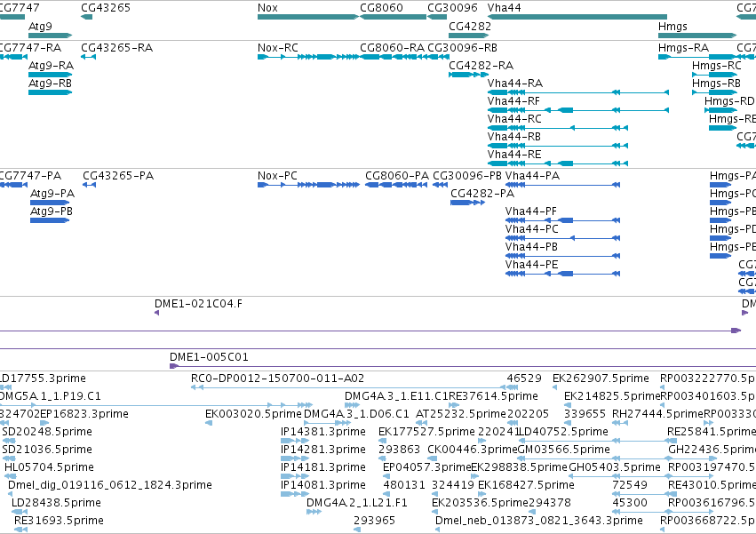Click the Vha44-PA protein label
Viewport: 756px width, 534px height.
(x=532, y=176)
